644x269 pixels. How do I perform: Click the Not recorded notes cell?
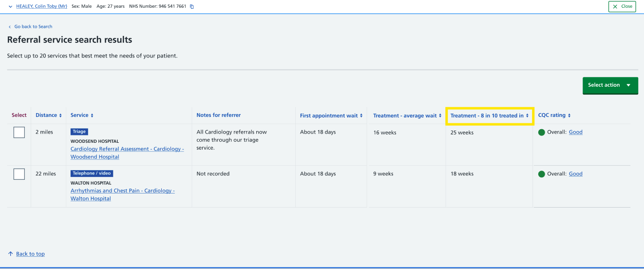coord(213,174)
